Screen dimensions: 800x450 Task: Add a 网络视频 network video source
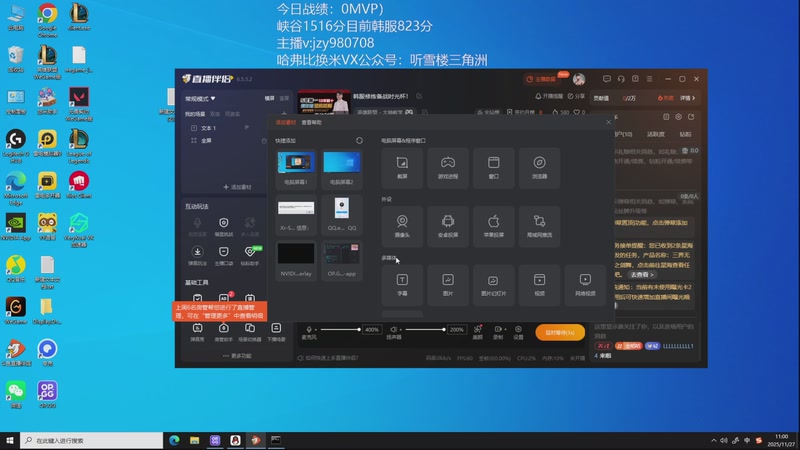(x=585, y=285)
